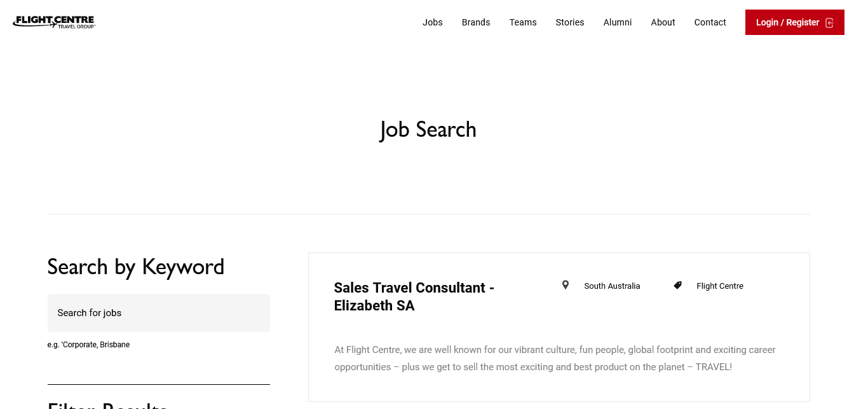Image resolution: width=868 pixels, height=409 pixels.
Task: Navigate to the Alumni section
Action: tap(618, 22)
